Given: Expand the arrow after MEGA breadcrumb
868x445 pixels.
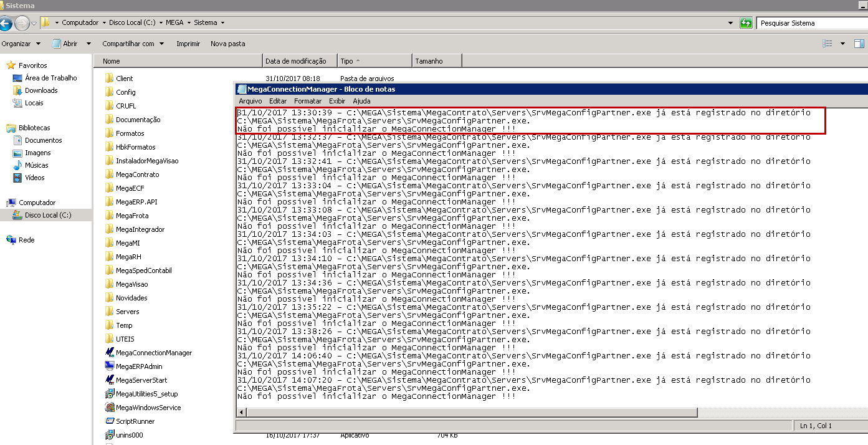Looking at the screenshot, I should [188, 23].
